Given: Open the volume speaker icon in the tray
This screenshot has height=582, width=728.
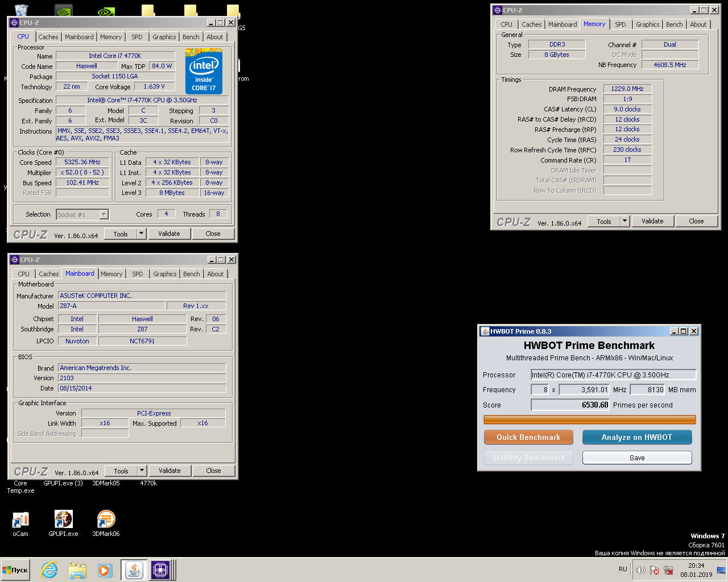Looking at the screenshot, I should (640, 570).
